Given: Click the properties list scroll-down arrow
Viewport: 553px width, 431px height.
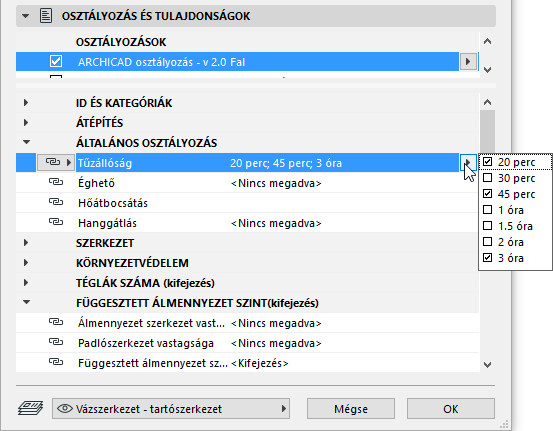Looking at the screenshot, I should point(487,364).
